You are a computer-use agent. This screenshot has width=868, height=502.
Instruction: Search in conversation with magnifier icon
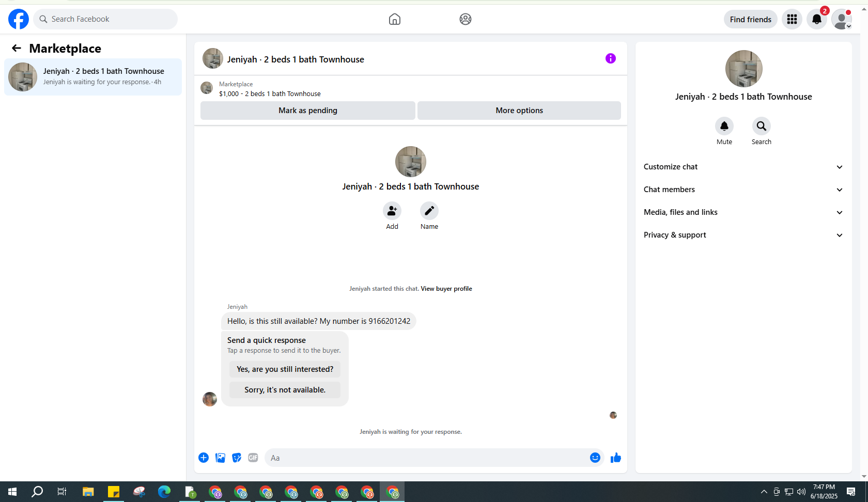point(762,126)
